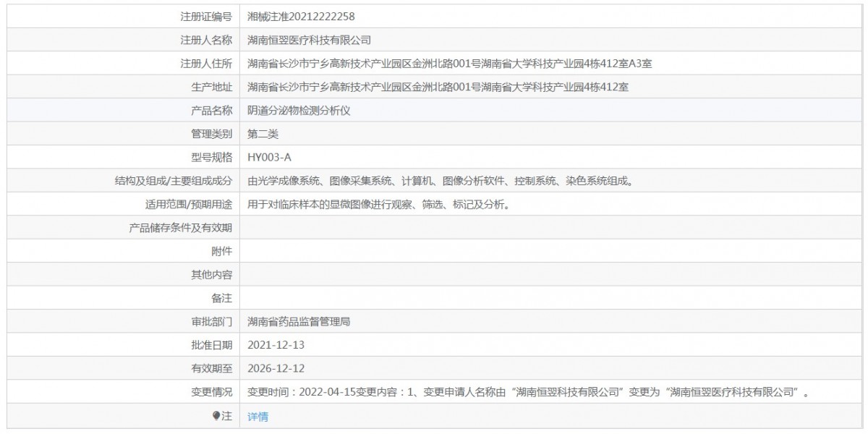Screen dimensions: 868x434
Task: Select model specification HY003-A
Action: [x=269, y=157]
